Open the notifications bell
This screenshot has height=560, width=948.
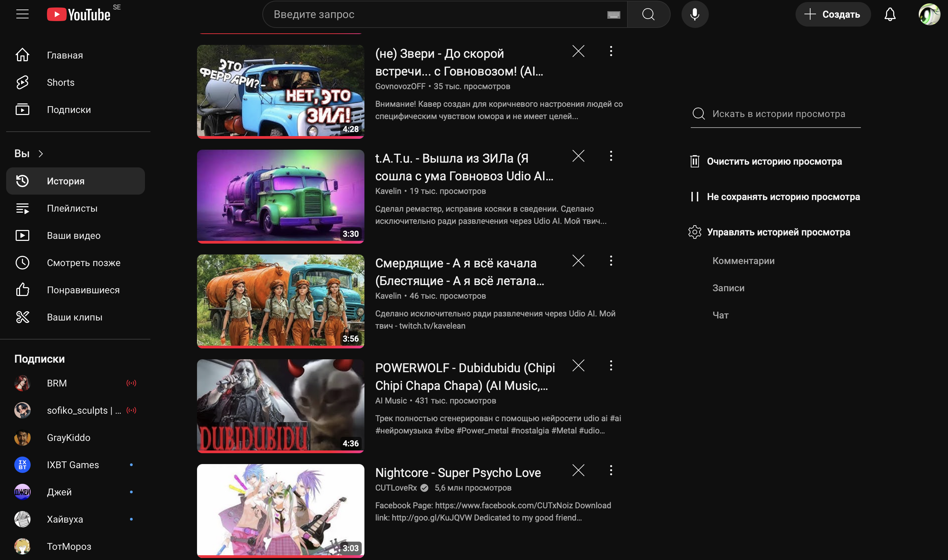pyautogui.click(x=889, y=14)
